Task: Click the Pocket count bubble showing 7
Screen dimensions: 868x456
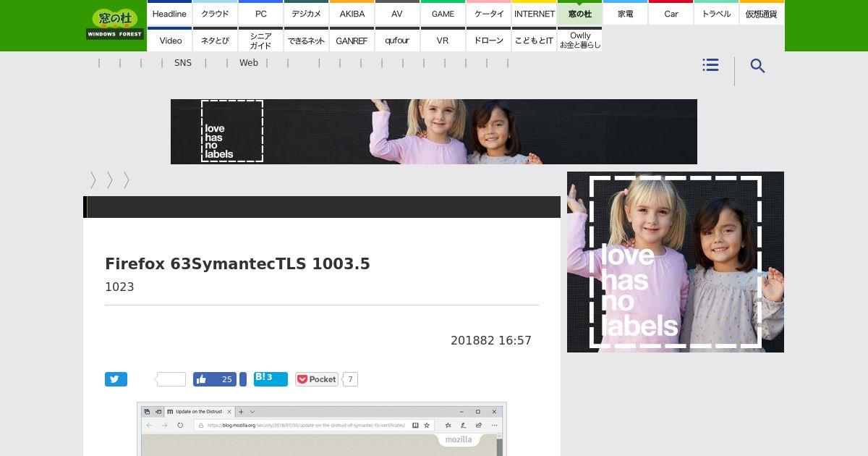Action: tap(350, 379)
